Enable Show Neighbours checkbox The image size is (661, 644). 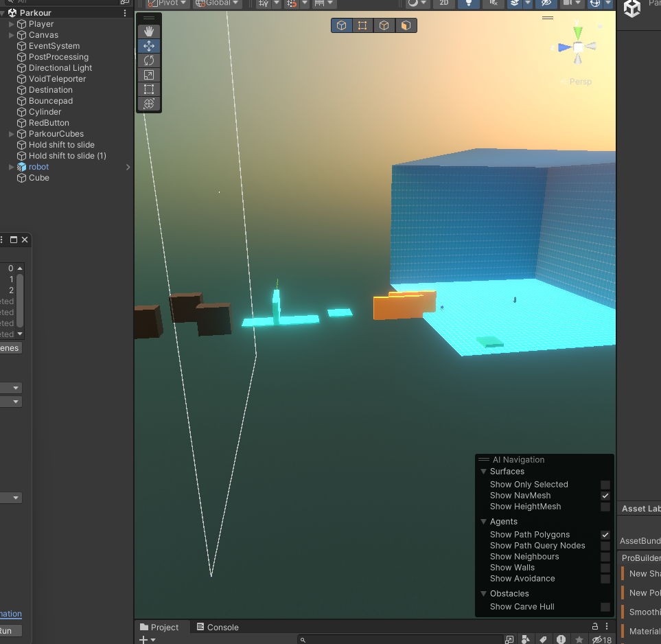[605, 557]
